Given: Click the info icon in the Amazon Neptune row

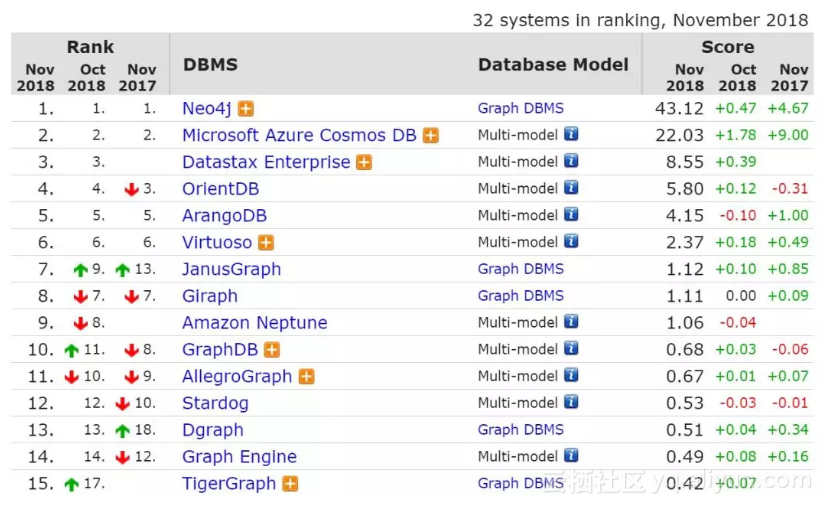Looking at the screenshot, I should click(x=571, y=321).
